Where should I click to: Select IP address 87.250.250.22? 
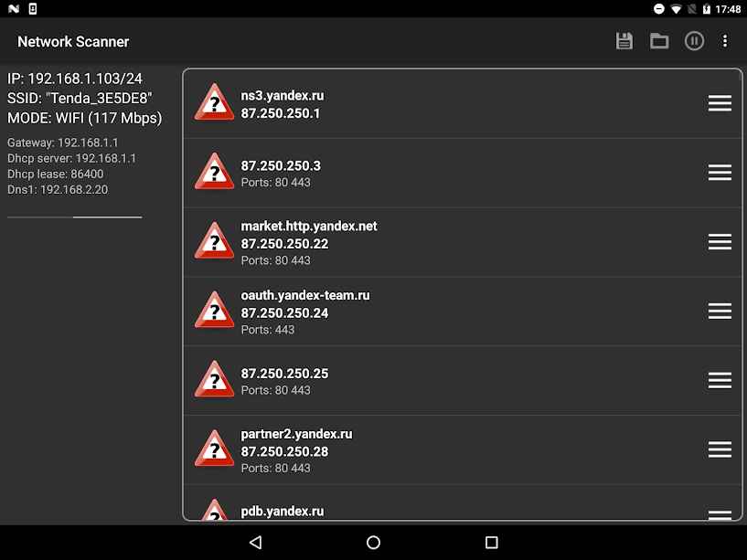(284, 244)
